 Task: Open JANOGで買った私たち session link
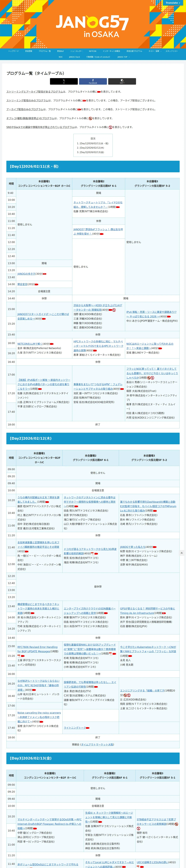coord(133,547)
